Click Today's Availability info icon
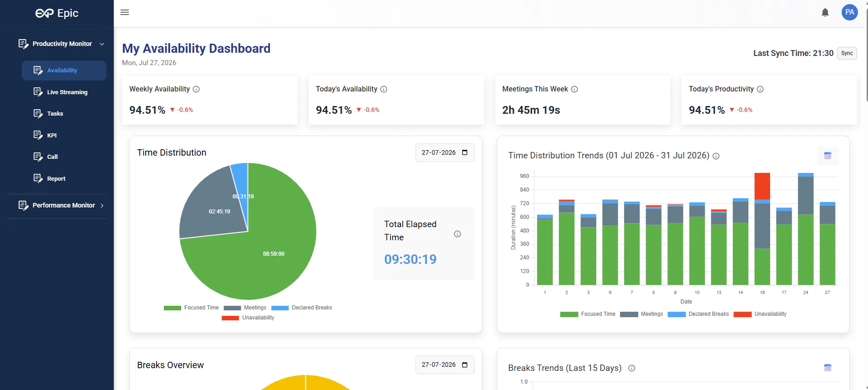 click(384, 89)
